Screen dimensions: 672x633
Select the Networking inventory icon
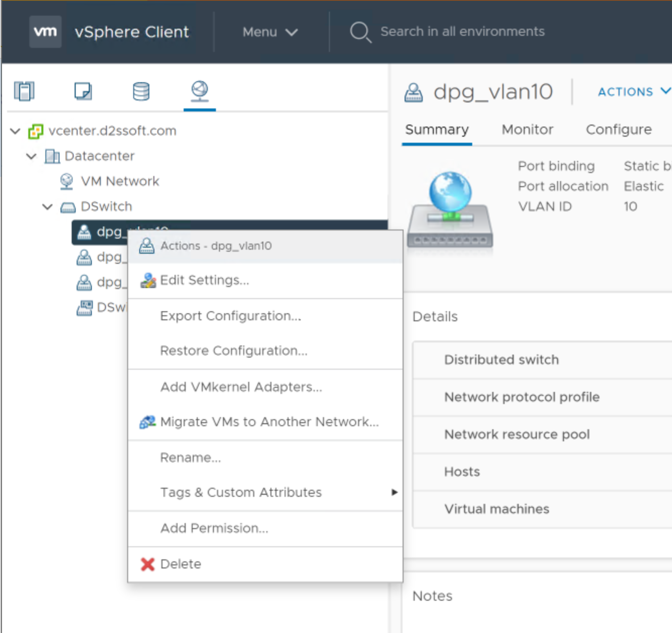click(x=200, y=91)
